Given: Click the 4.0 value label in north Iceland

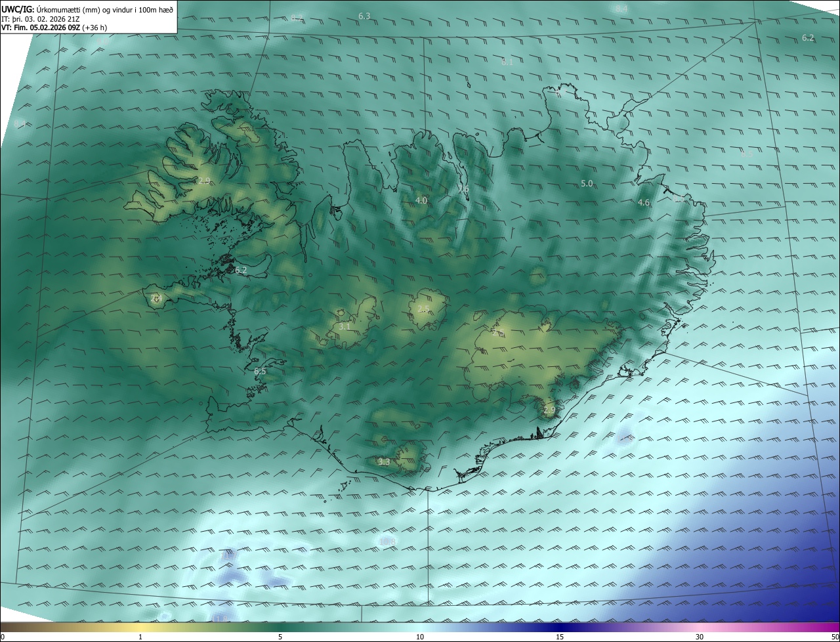Looking at the screenshot, I should coord(421,200).
